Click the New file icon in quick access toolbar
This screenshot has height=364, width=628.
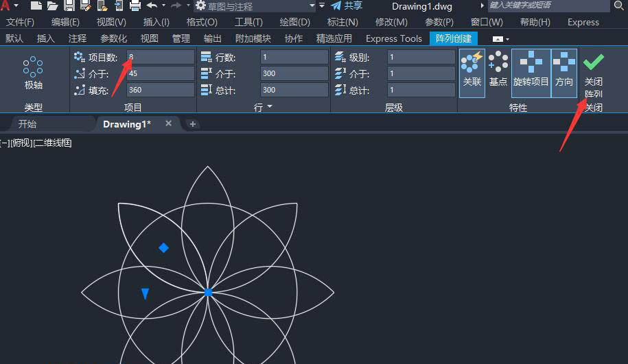coord(36,5)
